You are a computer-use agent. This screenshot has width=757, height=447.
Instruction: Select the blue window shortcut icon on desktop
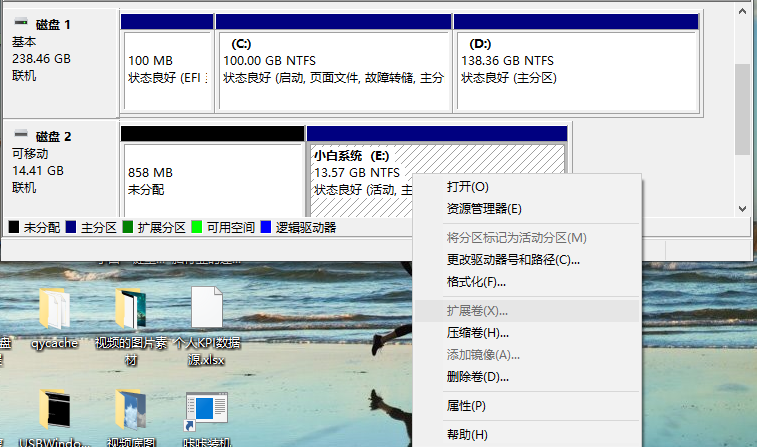(206, 410)
